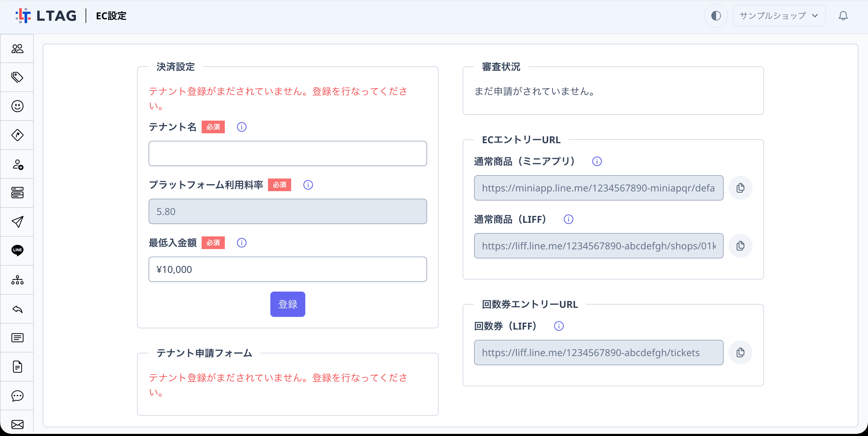Show info for 回数券（LIFF）
This screenshot has height=436, width=868.
(559, 326)
